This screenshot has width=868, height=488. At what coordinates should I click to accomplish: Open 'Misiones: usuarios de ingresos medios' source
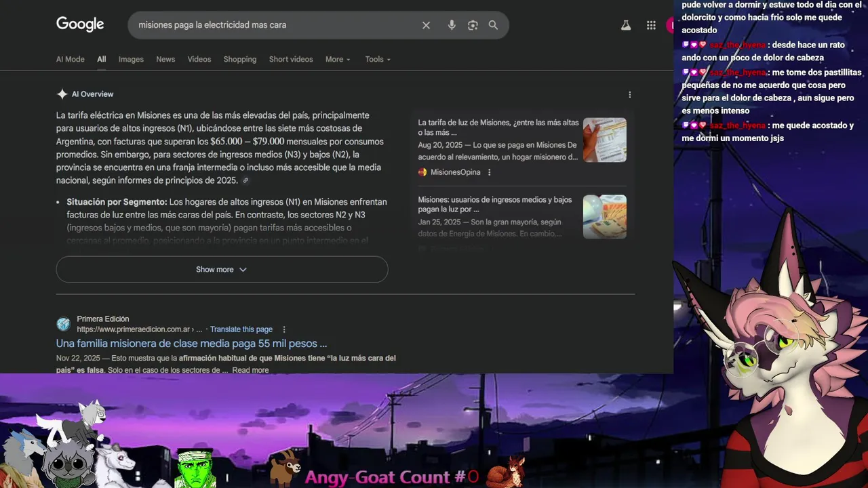pyautogui.click(x=495, y=205)
